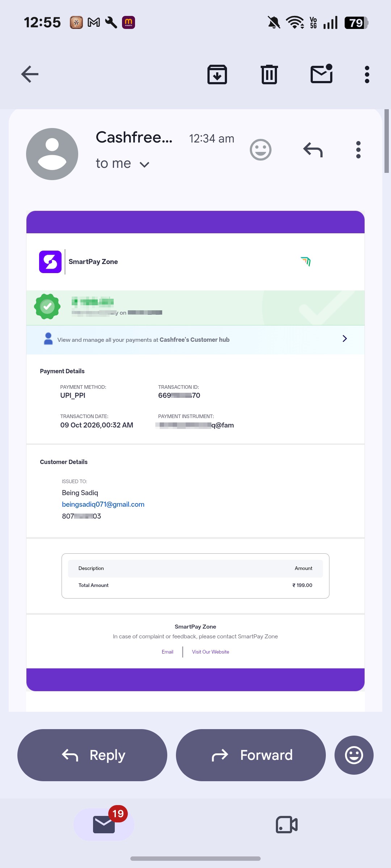Tap the Meesho notification icon
Screen dimensions: 391x868
click(129, 22)
